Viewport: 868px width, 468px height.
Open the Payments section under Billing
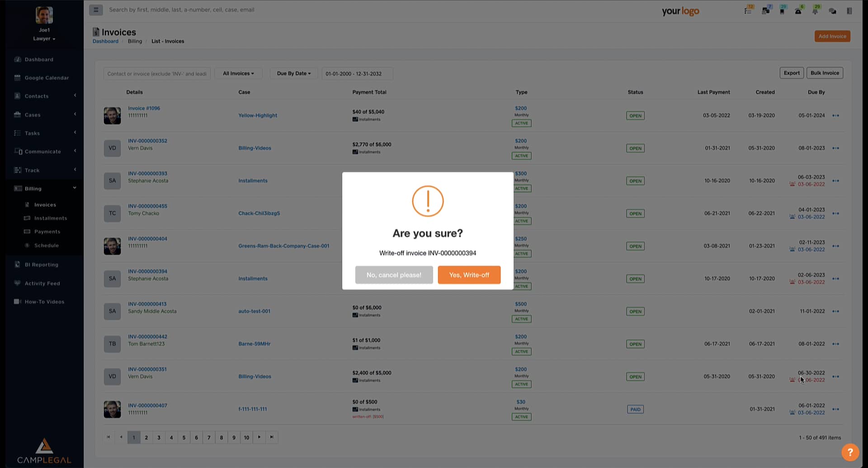pyautogui.click(x=47, y=231)
